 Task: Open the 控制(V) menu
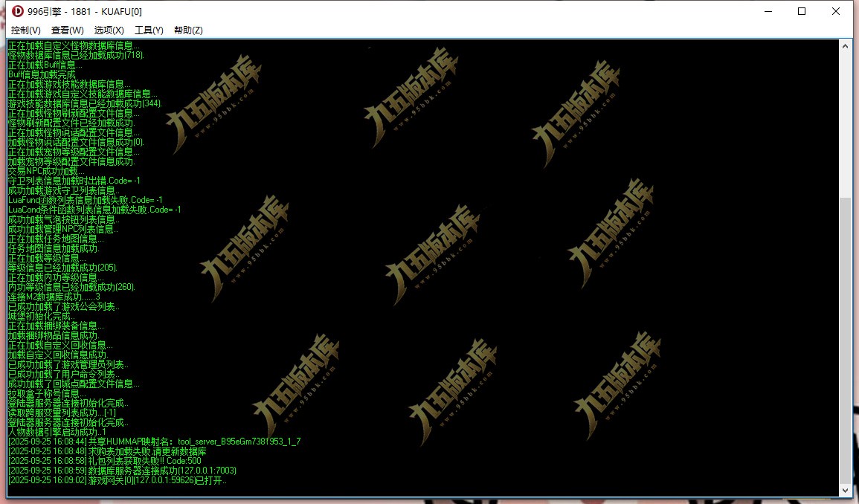(26, 30)
